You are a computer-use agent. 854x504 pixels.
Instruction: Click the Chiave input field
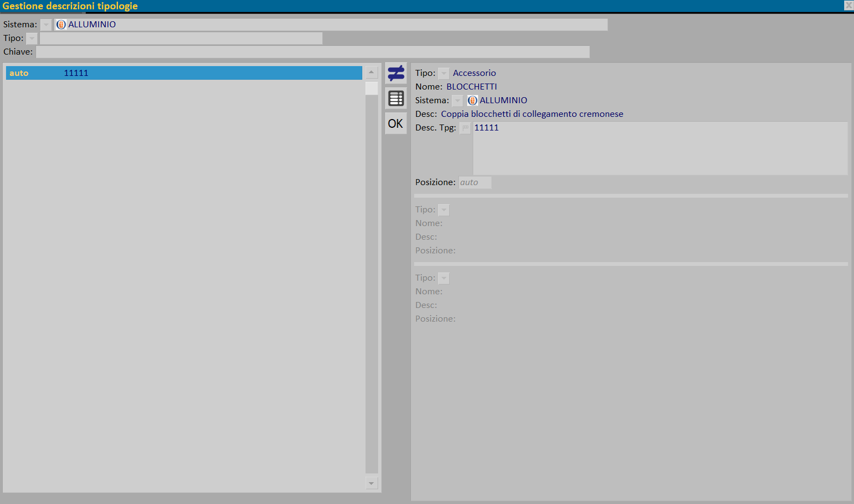point(313,52)
